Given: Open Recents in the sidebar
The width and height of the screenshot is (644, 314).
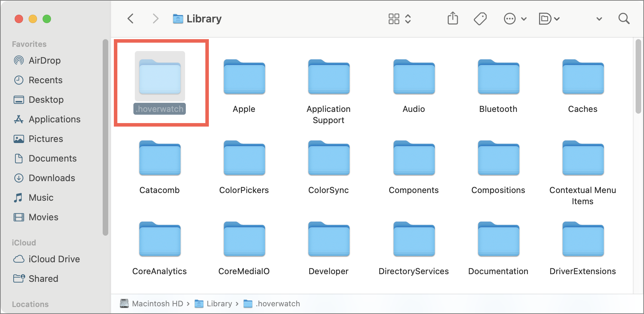Looking at the screenshot, I should coord(38,80).
